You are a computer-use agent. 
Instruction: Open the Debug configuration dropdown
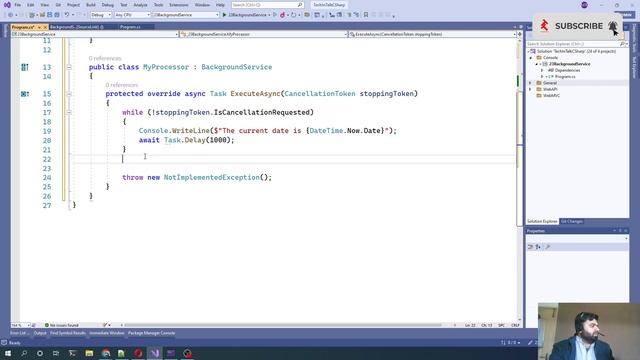(101, 15)
